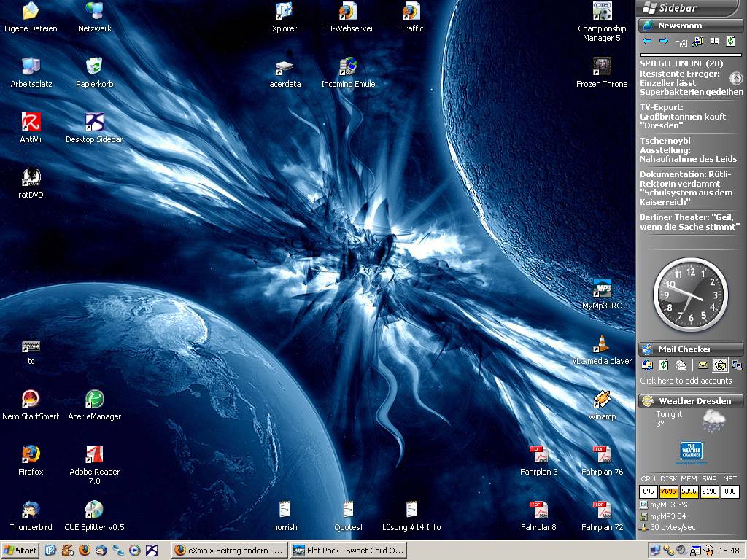Click the Newsroom back arrow
Screen dimensions: 747x560
tap(647, 42)
